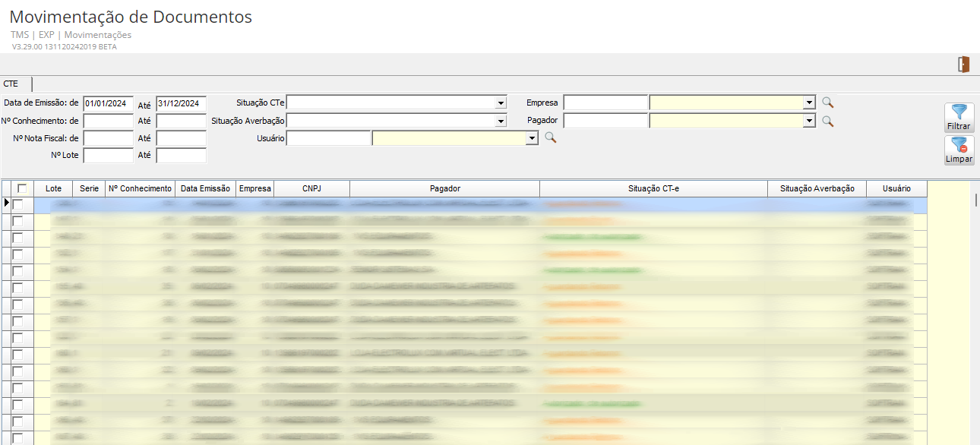The image size is (980, 445).
Task: Click the Data de Emissão start date field
Action: click(109, 103)
